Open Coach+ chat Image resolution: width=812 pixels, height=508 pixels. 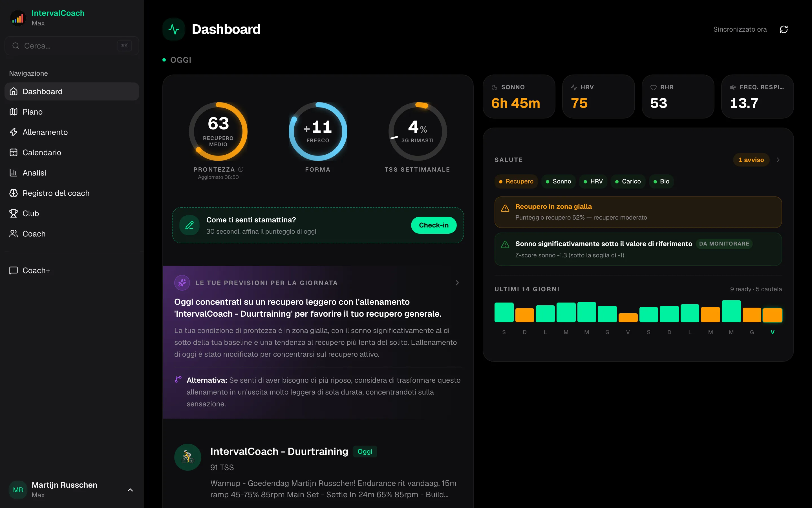click(x=72, y=270)
